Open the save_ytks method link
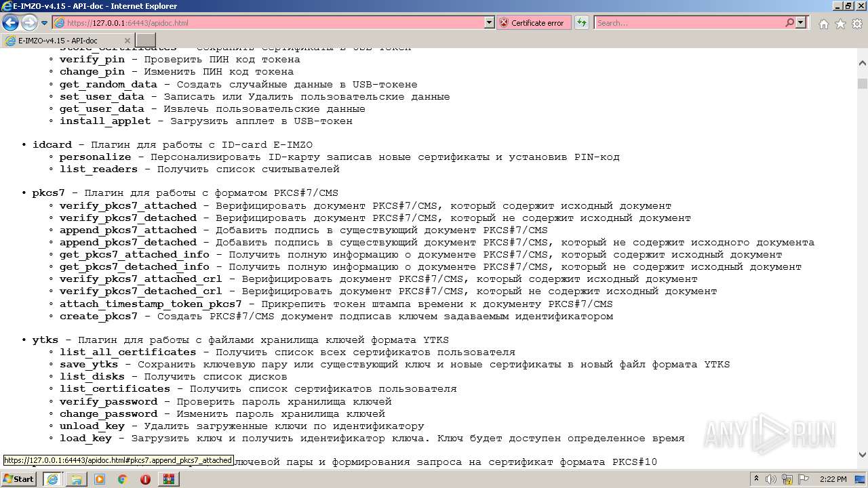The width and height of the screenshot is (868, 488). (89, 365)
